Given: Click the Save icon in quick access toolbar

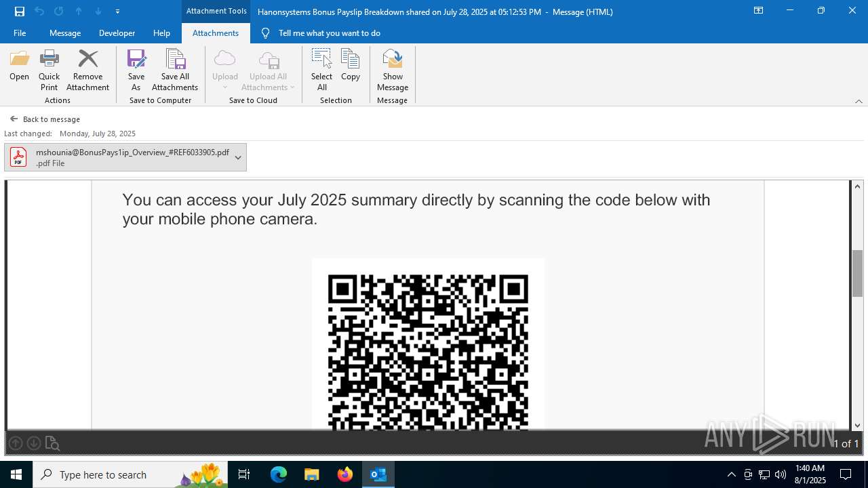Looking at the screenshot, I should tap(20, 12).
